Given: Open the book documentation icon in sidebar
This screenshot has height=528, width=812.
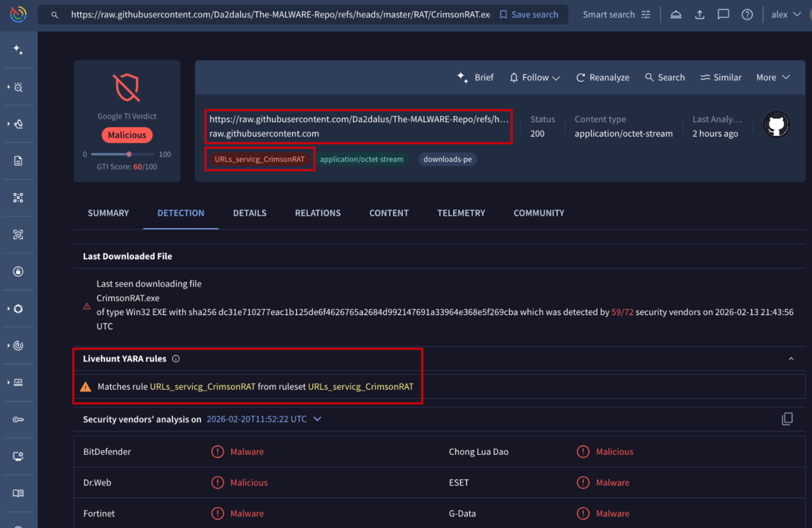Looking at the screenshot, I should coord(18,493).
